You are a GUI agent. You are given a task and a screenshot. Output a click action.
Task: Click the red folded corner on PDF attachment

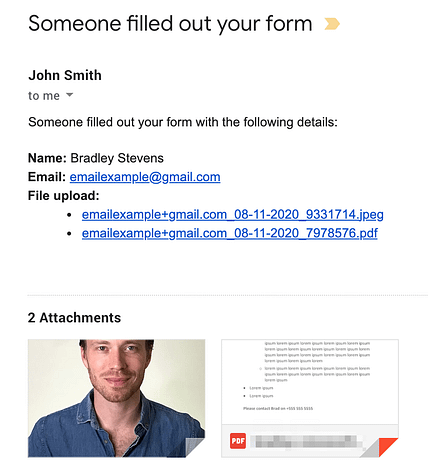pos(389,447)
